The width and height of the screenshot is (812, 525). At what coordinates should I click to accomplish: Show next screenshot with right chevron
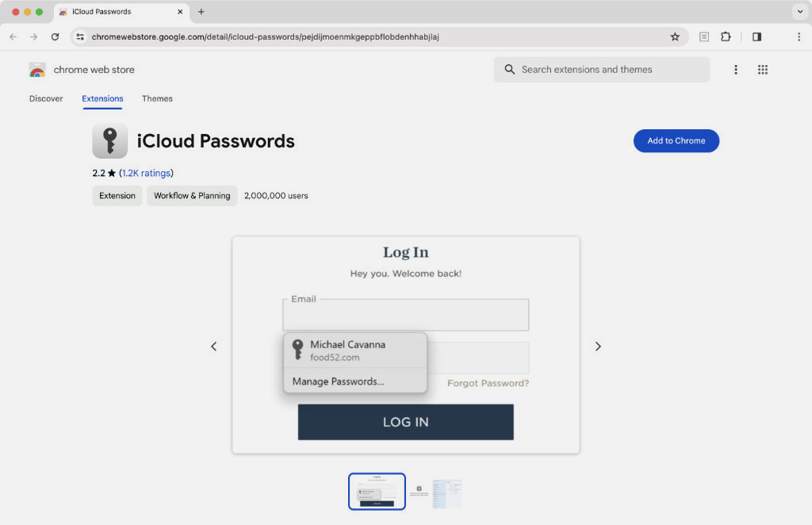598,347
